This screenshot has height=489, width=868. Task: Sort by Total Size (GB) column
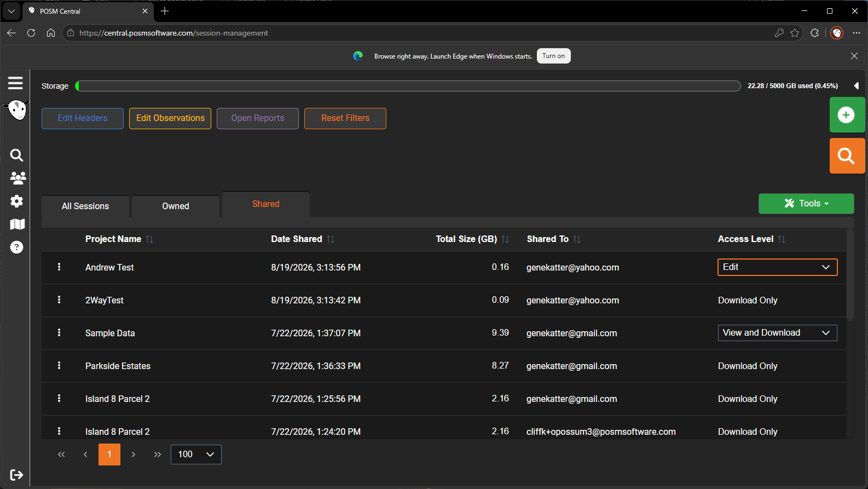click(x=505, y=239)
